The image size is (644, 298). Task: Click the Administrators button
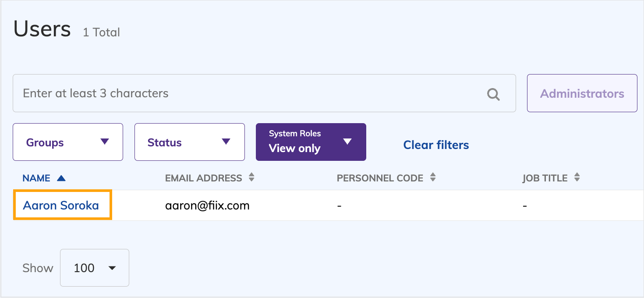582,93
